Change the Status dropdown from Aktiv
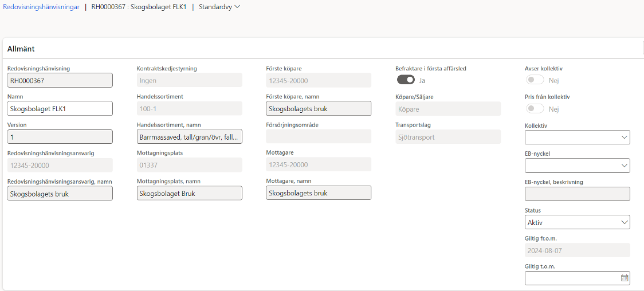The width and height of the screenshot is (644, 291). pos(578,222)
